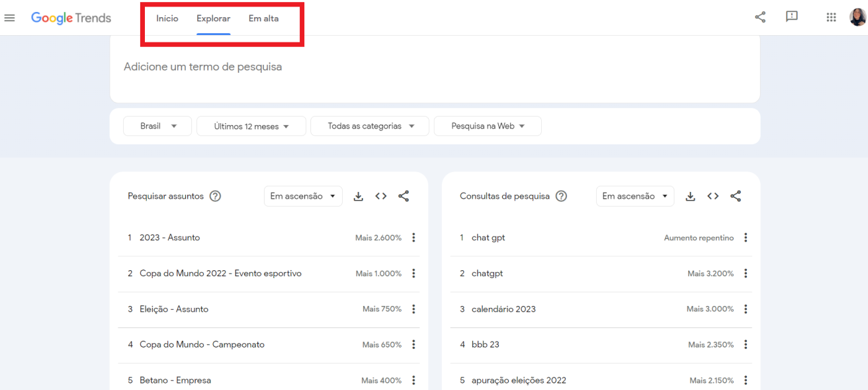Go to the Início tab

(x=167, y=19)
